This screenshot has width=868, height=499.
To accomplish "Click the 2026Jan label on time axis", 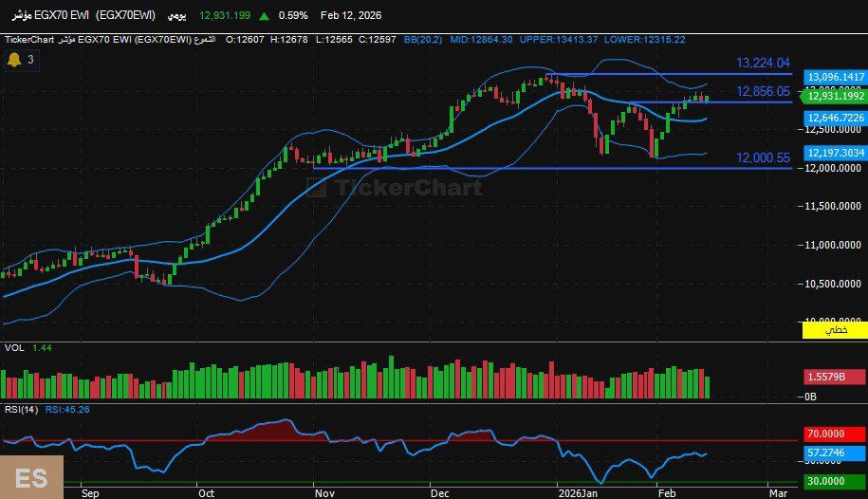I will (x=577, y=493).
